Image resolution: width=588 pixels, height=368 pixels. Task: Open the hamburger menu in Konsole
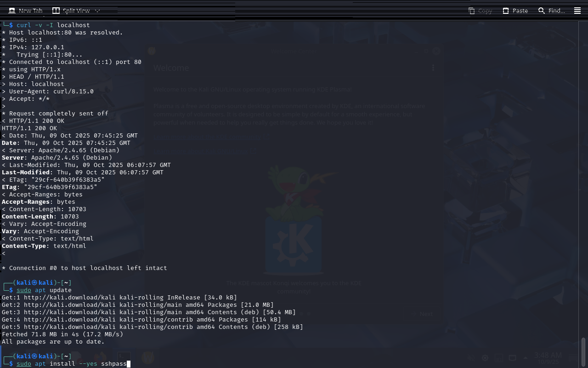577,11
